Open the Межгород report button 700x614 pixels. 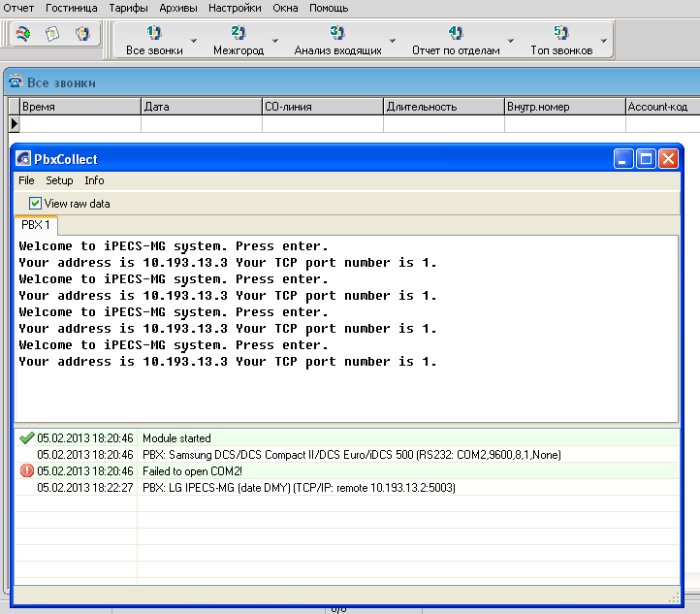238,40
